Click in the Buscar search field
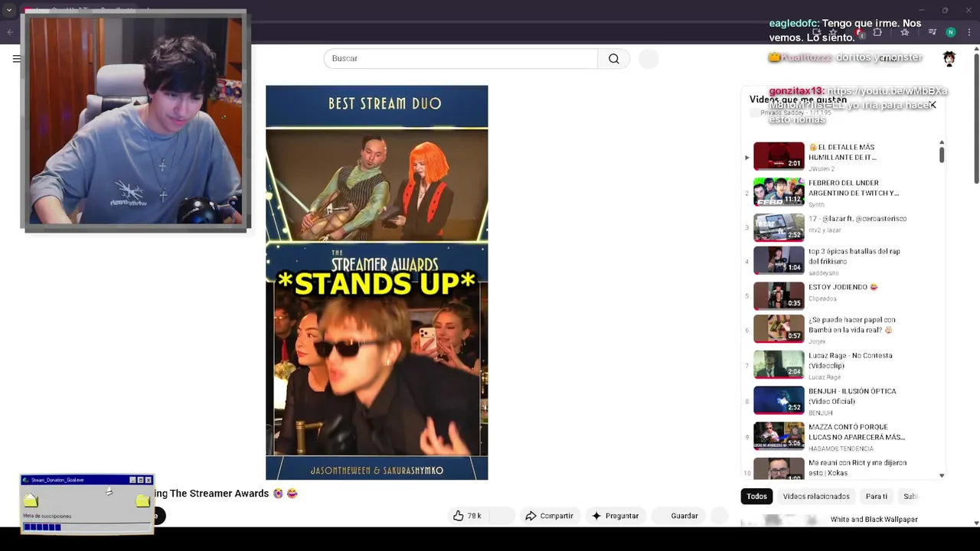 (x=461, y=59)
